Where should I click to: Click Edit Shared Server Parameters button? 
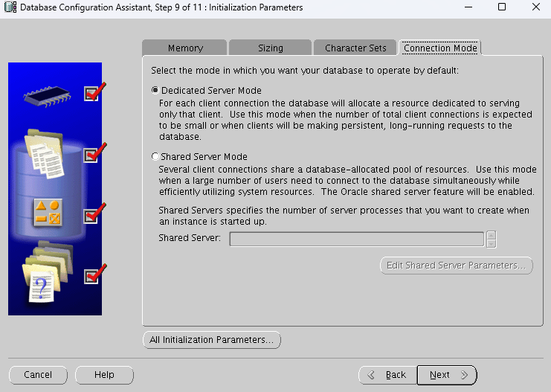point(456,266)
